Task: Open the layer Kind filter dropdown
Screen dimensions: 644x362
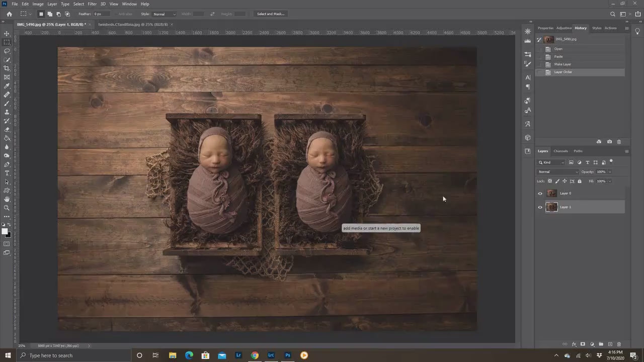Action: click(562, 162)
